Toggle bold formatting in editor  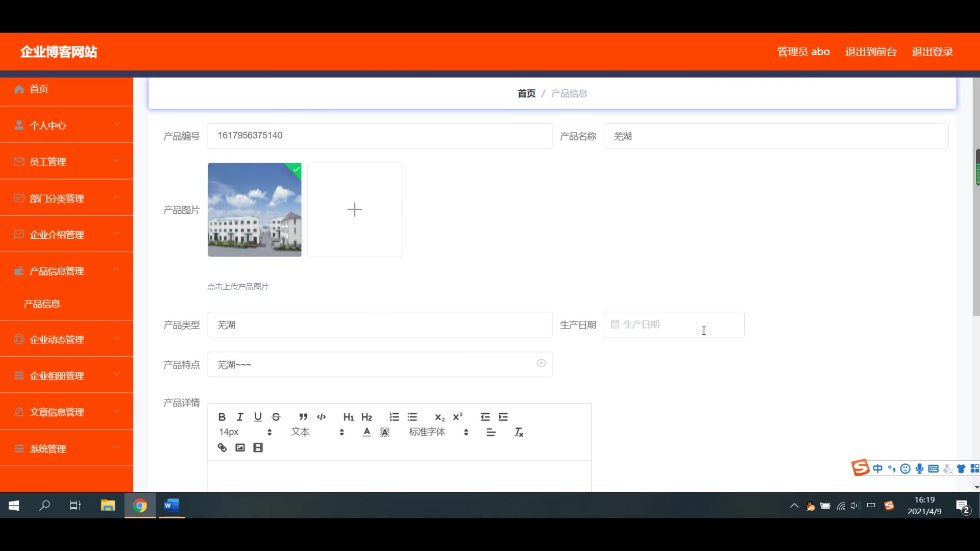[222, 417]
